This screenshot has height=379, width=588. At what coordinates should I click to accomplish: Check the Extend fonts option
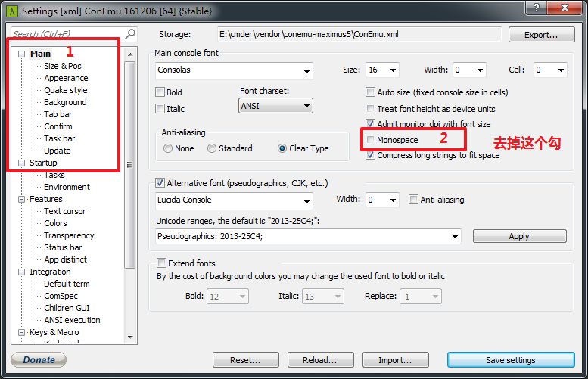[161, 263]
